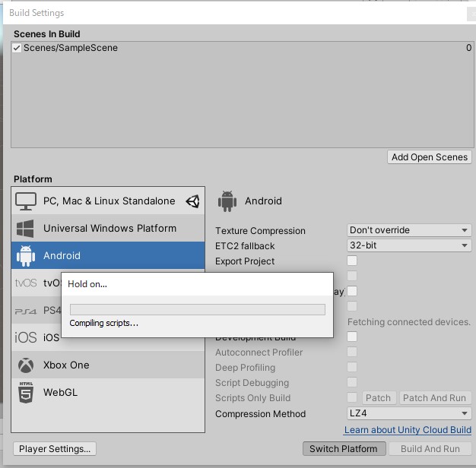Click the gray Android robot header icon
This screenshot has width=476, height=468.
pyautogui.click(x=227, y=201)
